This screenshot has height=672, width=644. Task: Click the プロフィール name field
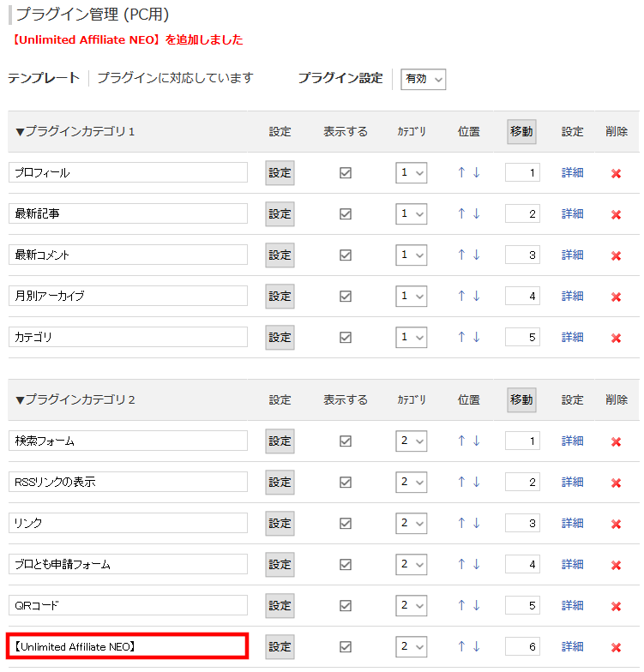128,172
